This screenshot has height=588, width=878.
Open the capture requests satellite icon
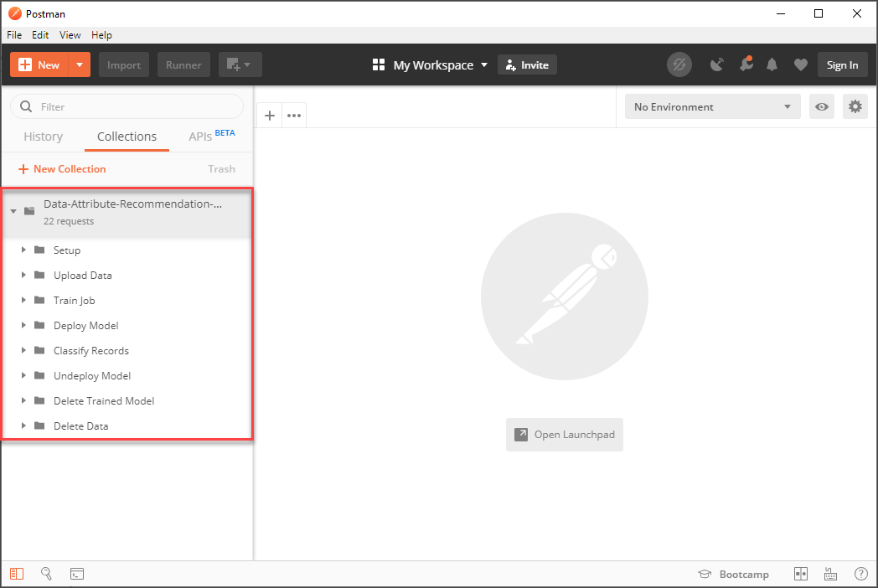[x=717, y=65]
